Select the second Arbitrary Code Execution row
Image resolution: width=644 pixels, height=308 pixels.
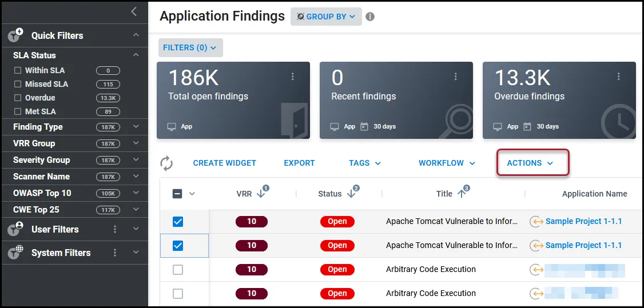tap(177, 294)
